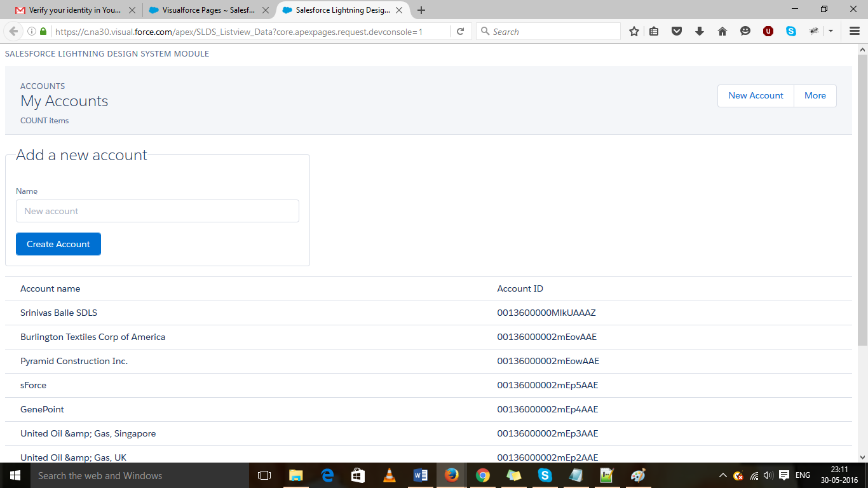This screenshot has height=488, width=868.
Task: Launch Microsoft Edge from taskbar
Action: pyautogui.click(x=327, y=475)
